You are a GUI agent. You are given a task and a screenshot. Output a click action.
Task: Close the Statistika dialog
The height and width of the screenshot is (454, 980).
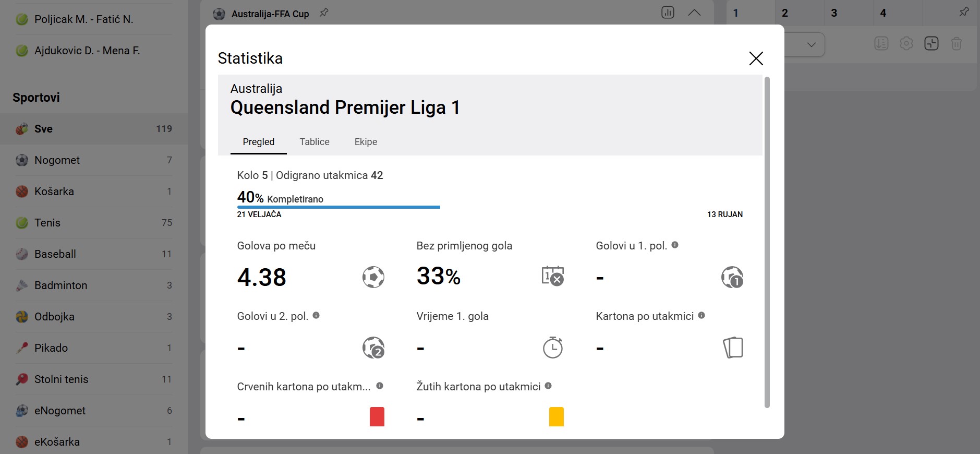coord(756,58)
